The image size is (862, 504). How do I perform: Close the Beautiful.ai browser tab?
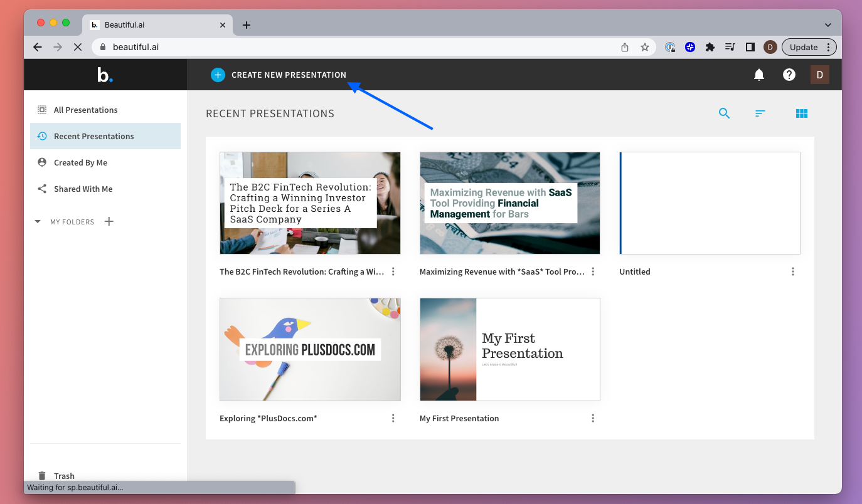pyautogui.click(x=223, y=25)
